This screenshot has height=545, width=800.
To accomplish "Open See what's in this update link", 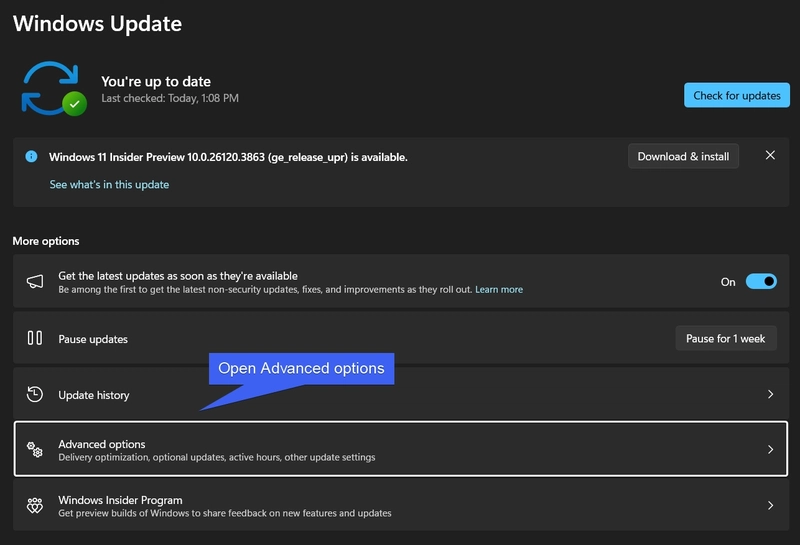I will (x=109, y=184).
